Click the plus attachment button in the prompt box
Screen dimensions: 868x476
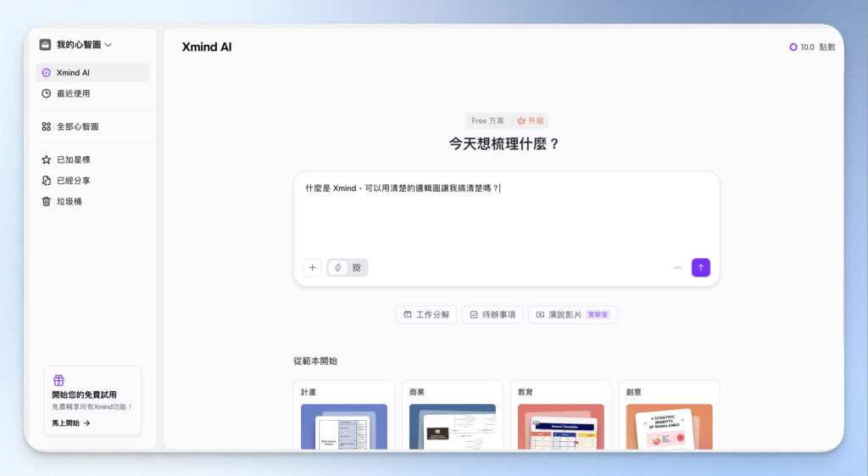[x=312, y=267]
